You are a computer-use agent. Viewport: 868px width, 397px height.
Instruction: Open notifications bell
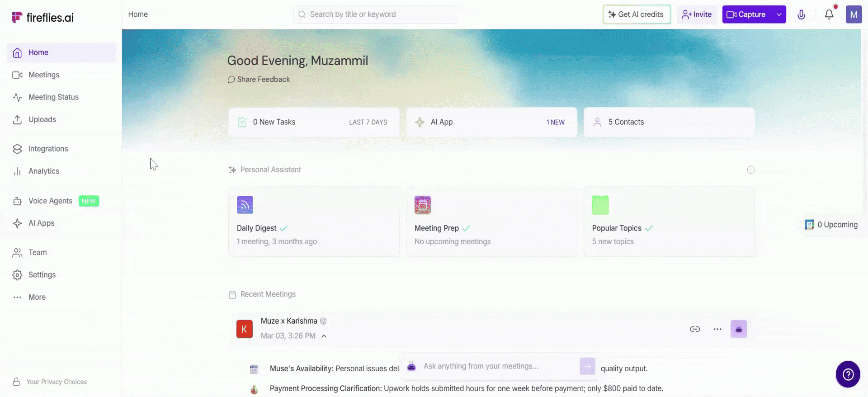pyautogui.click(x=829, y=14)
